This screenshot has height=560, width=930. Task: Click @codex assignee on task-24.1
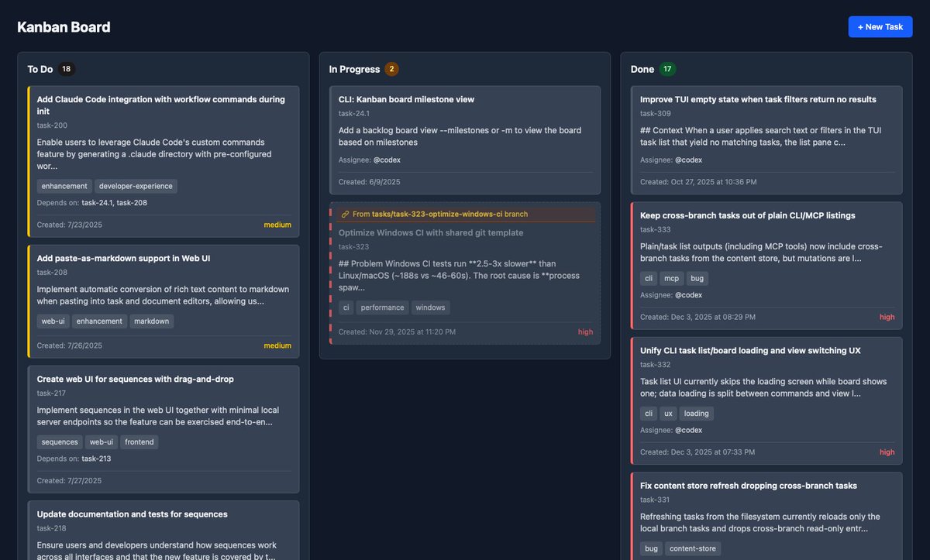tap(387, 160)
